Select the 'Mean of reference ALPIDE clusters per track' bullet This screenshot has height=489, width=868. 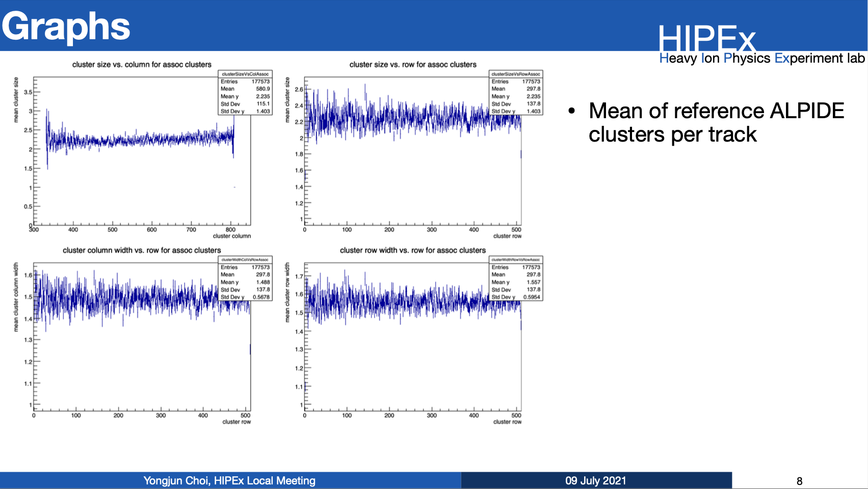click(x=716, y=123)
